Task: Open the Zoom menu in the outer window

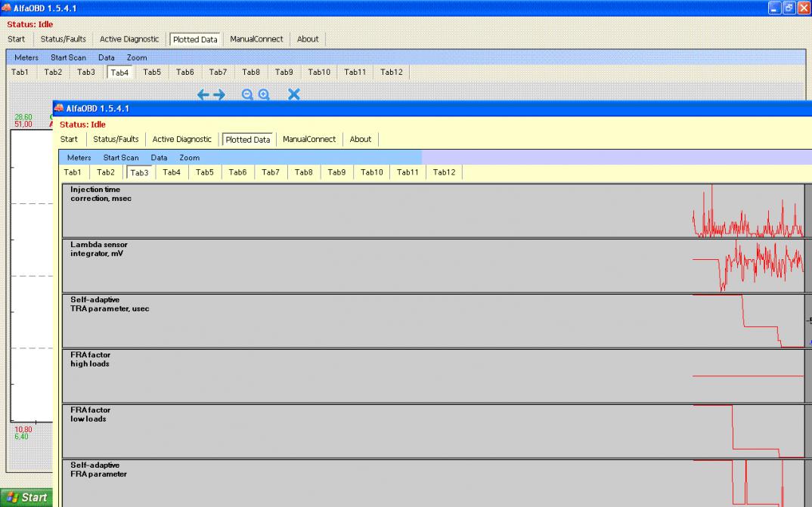Action: [137, 57]
